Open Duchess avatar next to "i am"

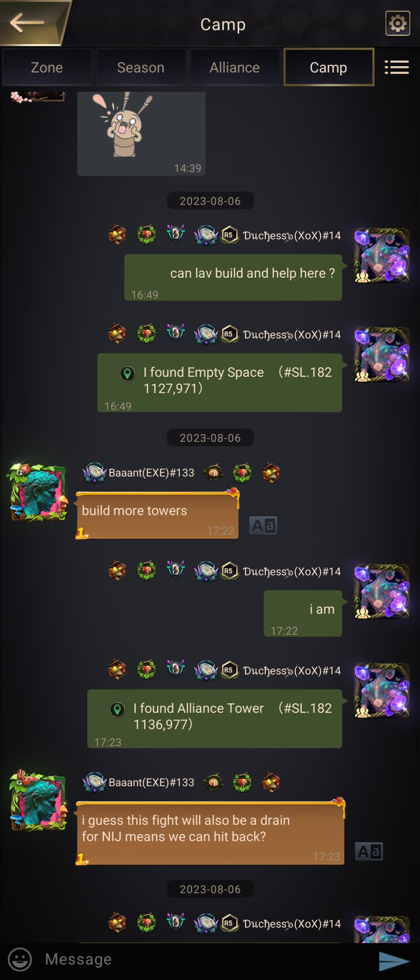381,591
